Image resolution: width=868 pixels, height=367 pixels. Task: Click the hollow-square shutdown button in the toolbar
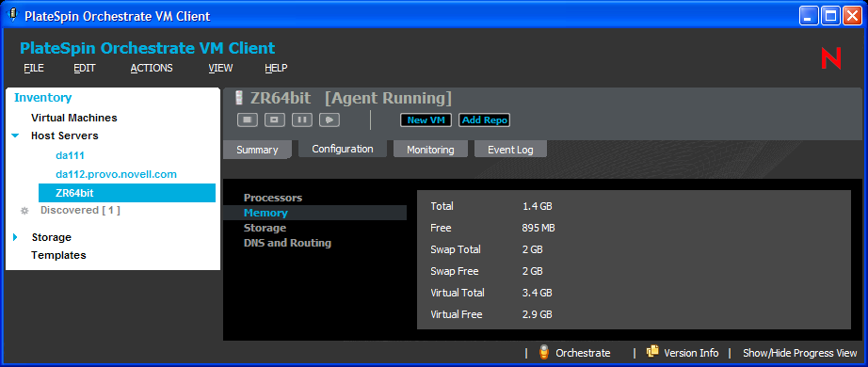[275, 120]
